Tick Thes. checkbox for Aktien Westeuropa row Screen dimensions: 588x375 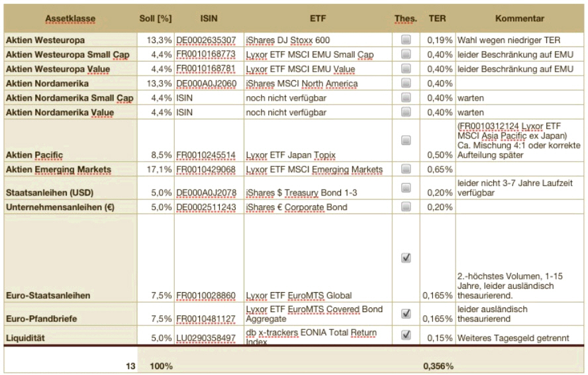point(406,39)
